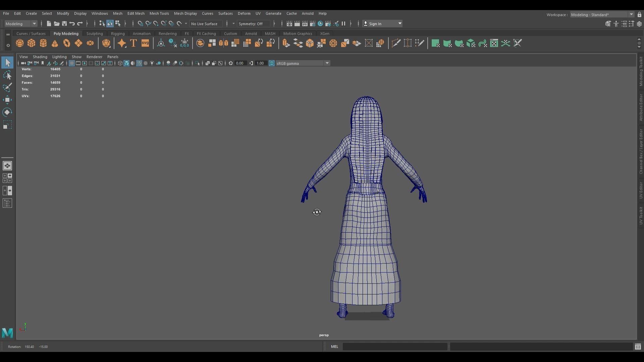Select the Rotate tool in the toolbox
Viewport: 644px width, 362px height.
pyautogui.click(x=7, y=112)
